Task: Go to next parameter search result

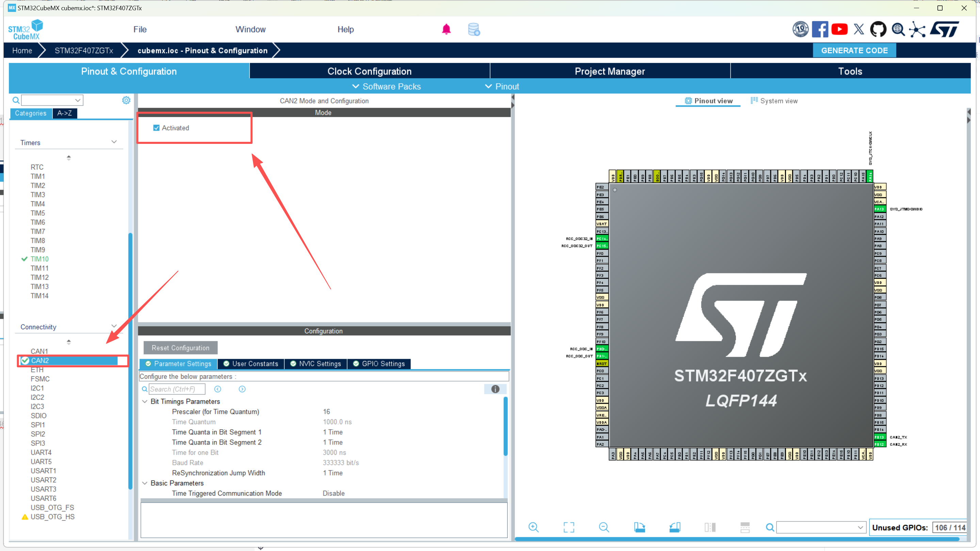Action: pos(242,389)
